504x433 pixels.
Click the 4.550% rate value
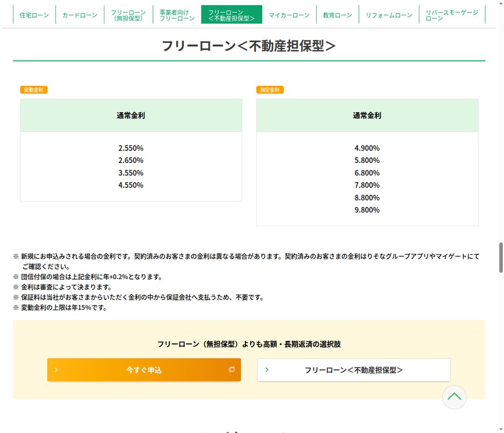[x=131, y=185]
